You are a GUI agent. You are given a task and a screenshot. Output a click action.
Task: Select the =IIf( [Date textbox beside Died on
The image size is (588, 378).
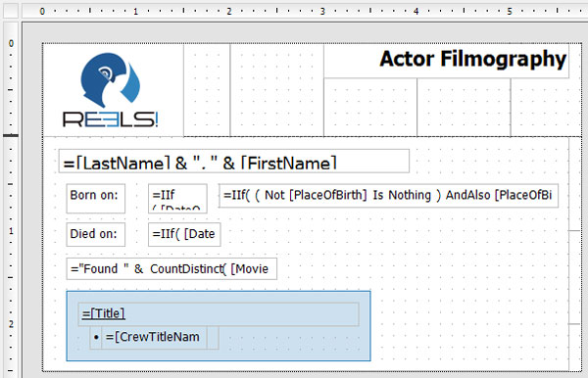(x=184, y=234)
